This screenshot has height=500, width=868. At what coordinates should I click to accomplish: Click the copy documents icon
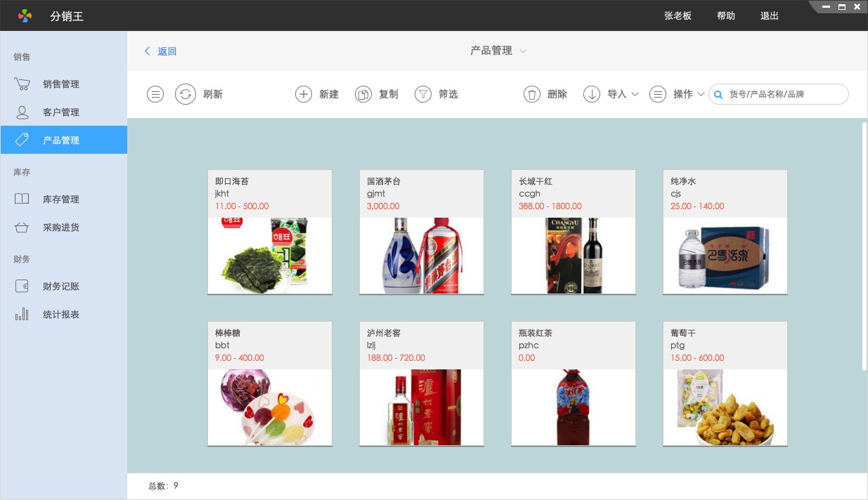(363, 94)
